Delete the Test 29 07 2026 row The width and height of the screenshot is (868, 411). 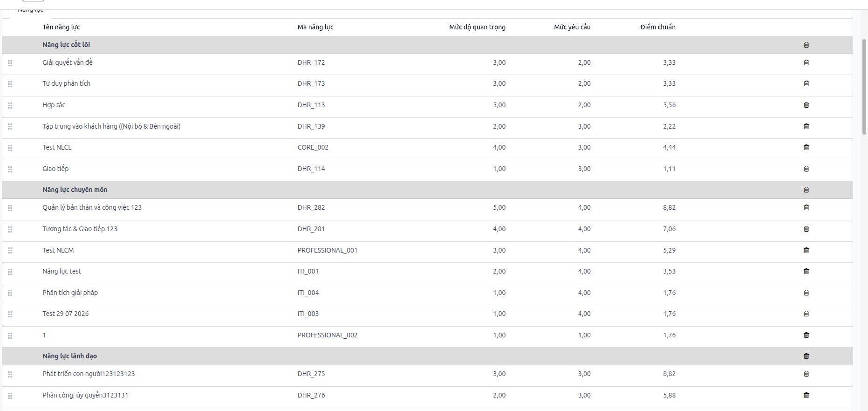[x=806, y=314]
